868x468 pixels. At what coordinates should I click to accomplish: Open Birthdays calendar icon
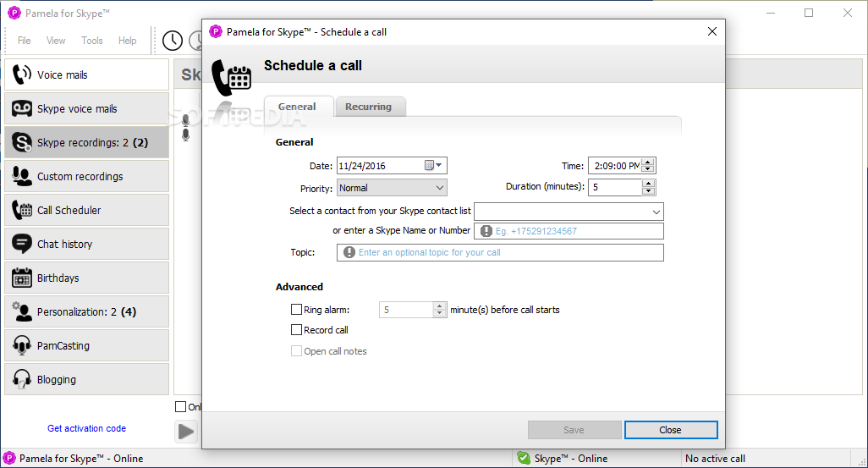22,278
